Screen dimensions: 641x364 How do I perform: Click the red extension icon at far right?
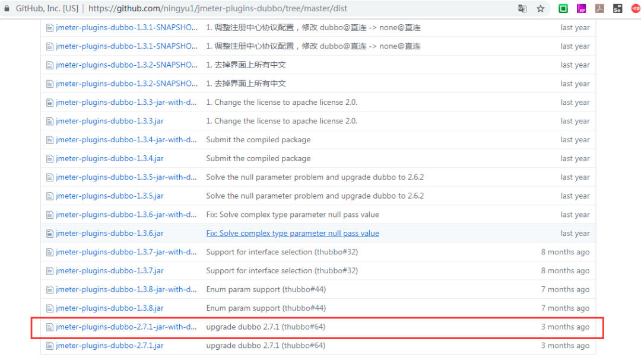(x=636, y=9)
